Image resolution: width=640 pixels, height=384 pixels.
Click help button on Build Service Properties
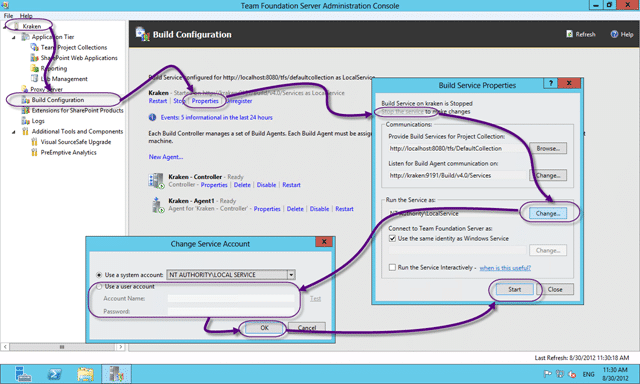pos(551,83)
